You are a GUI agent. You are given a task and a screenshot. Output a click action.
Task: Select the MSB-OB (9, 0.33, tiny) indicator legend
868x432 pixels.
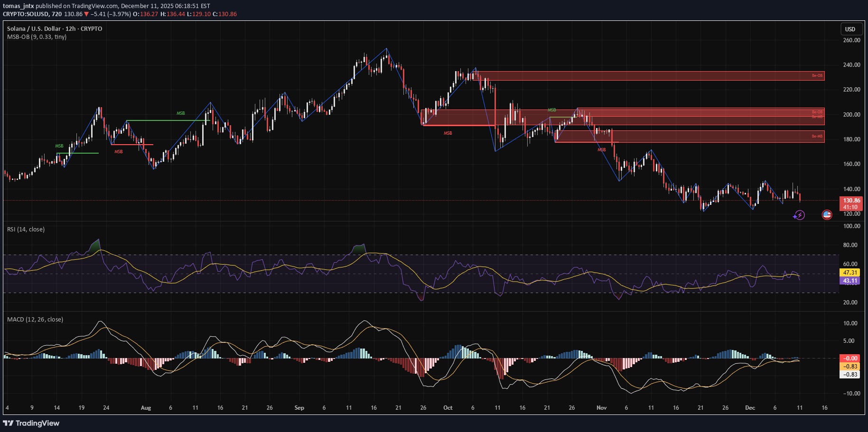coord(37,37)
